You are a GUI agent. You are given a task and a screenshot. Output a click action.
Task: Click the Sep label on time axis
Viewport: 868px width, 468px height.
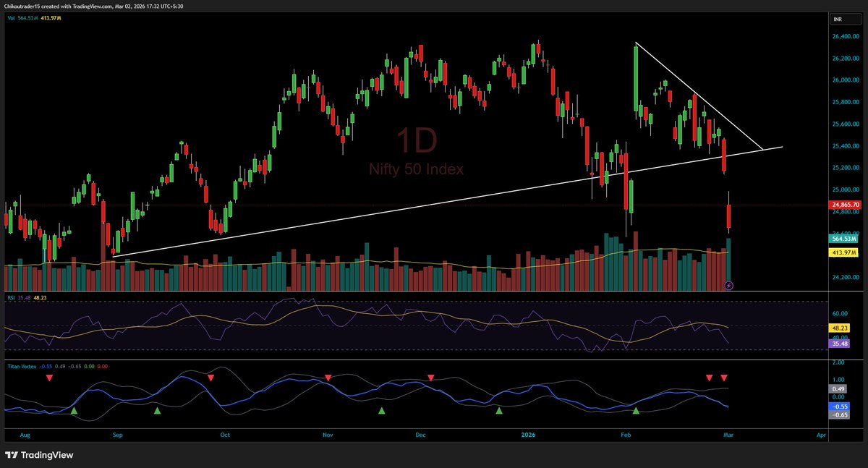(x=118, y=435)
